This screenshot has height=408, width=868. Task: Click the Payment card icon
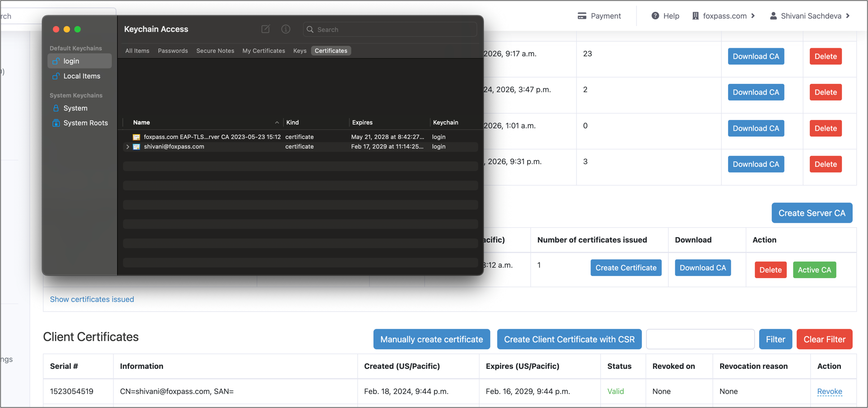582,16
